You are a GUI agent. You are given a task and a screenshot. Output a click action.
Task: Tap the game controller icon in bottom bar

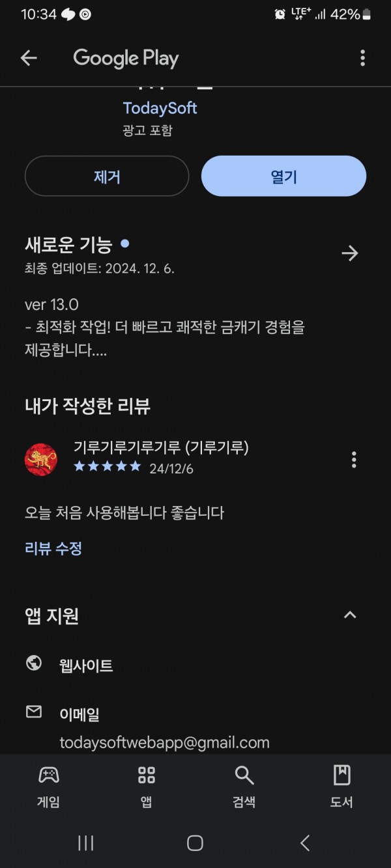pyautogui.click(x=48, y=775)
